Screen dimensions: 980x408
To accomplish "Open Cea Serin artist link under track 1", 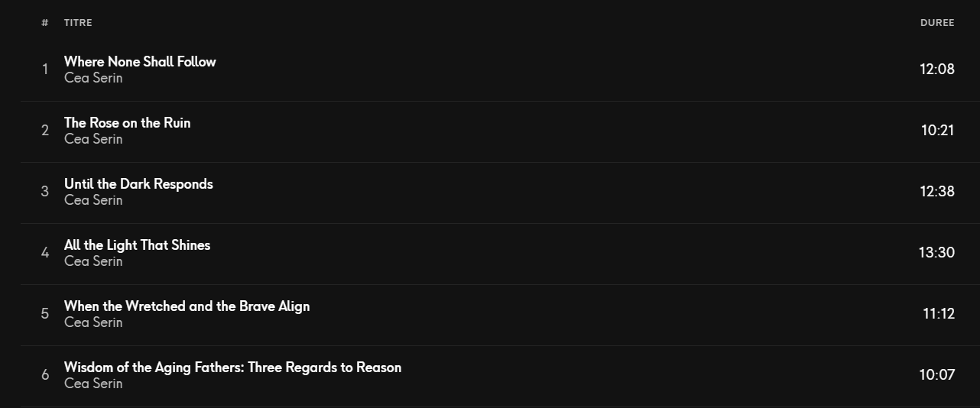I will [x=93, y=78].
